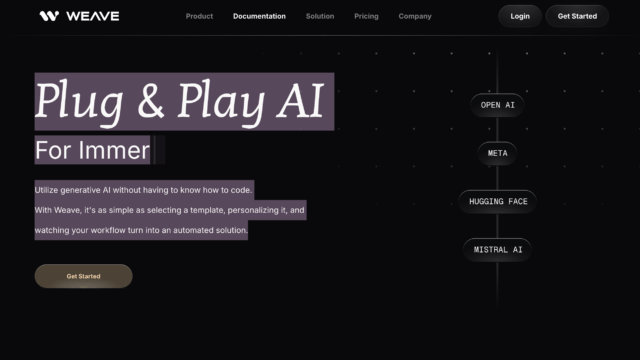Screen dimensions: 640x360
Task: Go to the Pricing page
Action: [366, 16]
